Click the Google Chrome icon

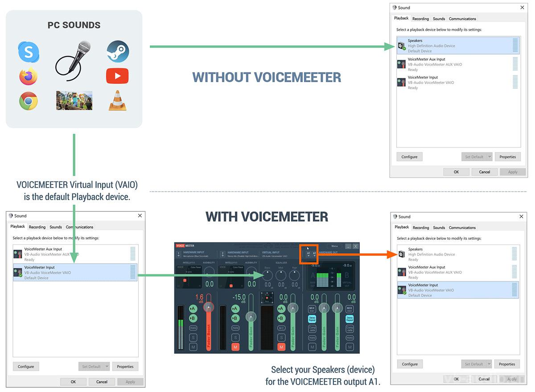click(28, 101)
